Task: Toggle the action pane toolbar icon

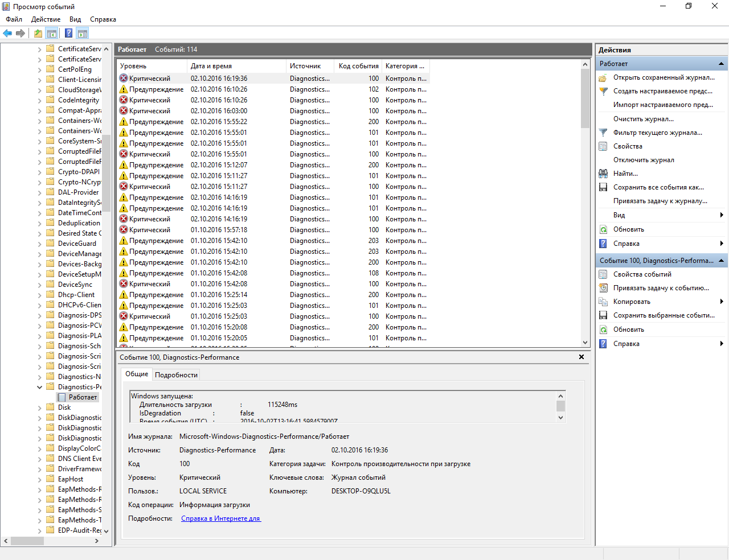Action: 83,33
